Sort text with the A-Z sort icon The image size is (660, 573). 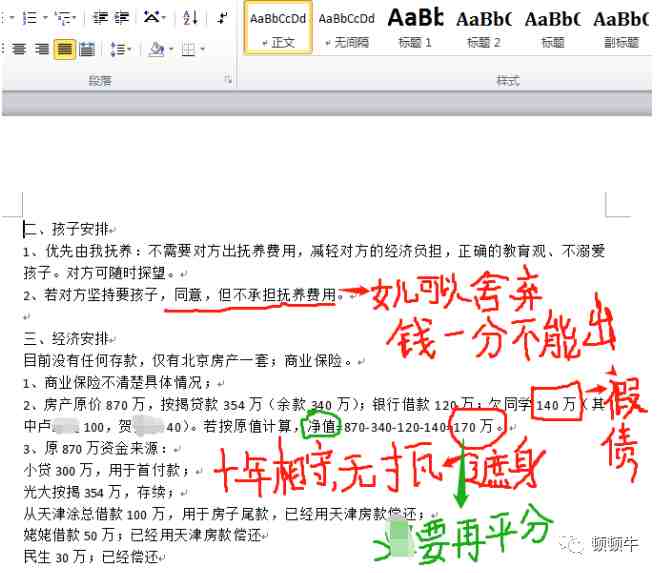tap(190, 18)
